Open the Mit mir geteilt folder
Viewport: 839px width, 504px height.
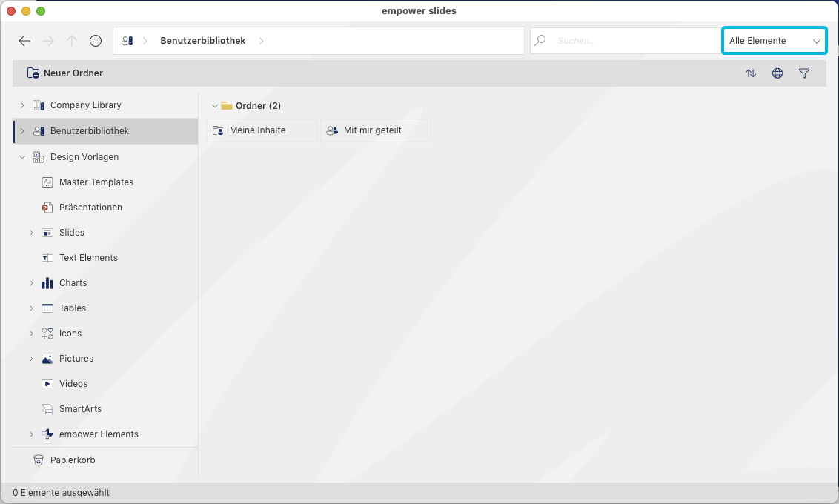tap(376, 130)
